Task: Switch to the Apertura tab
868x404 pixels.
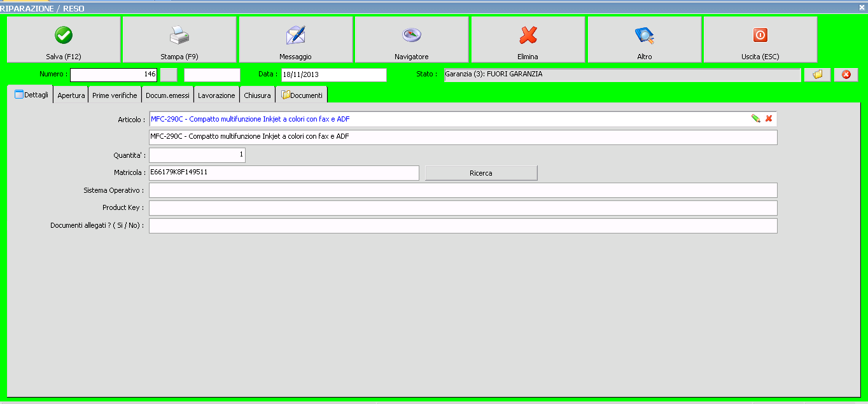Action: 71,95
